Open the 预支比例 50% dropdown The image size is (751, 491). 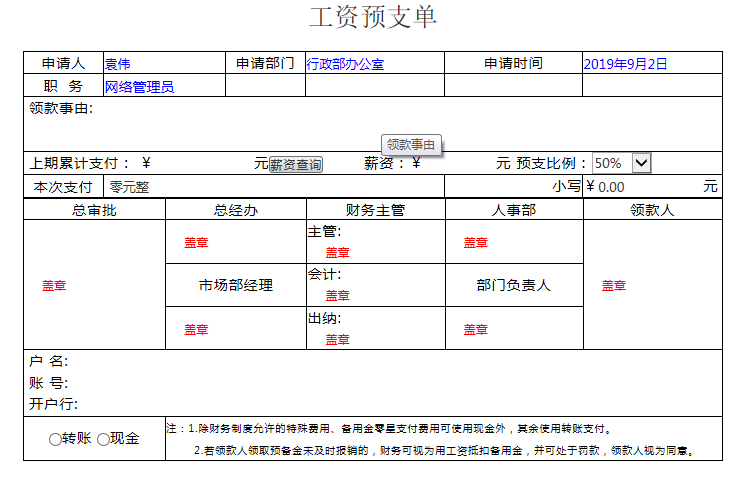click(622, 163)
